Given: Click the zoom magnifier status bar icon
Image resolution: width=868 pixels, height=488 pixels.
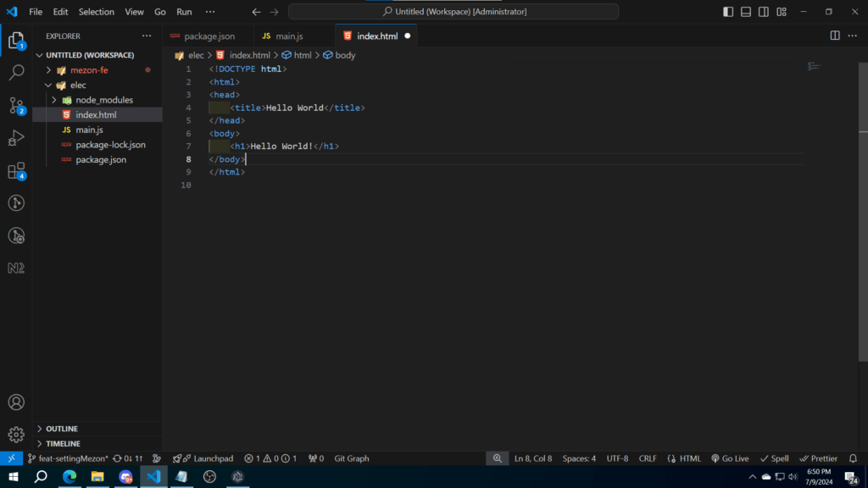Looking at the screenshot, I should tap(497, 458).
